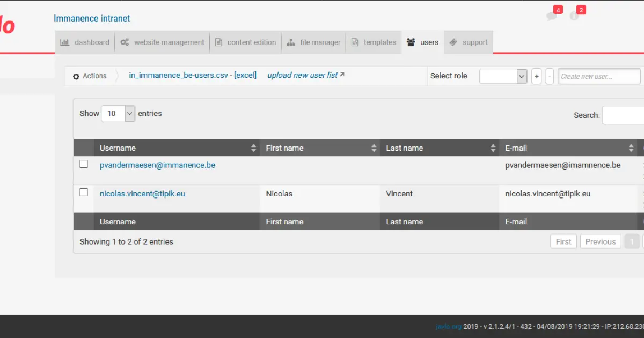Sort by Username using the sort arrows
644x338 pixels.
[x=253, y=148]
